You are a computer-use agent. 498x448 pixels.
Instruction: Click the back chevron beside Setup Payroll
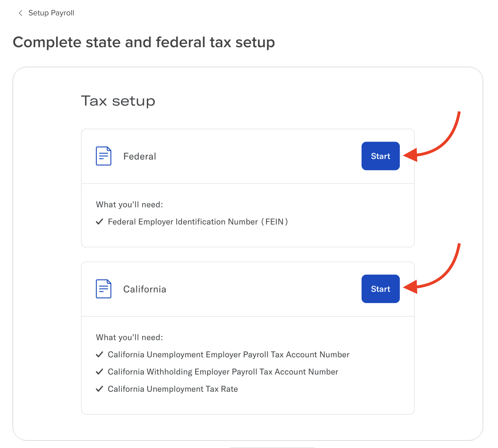pos(20,13)
